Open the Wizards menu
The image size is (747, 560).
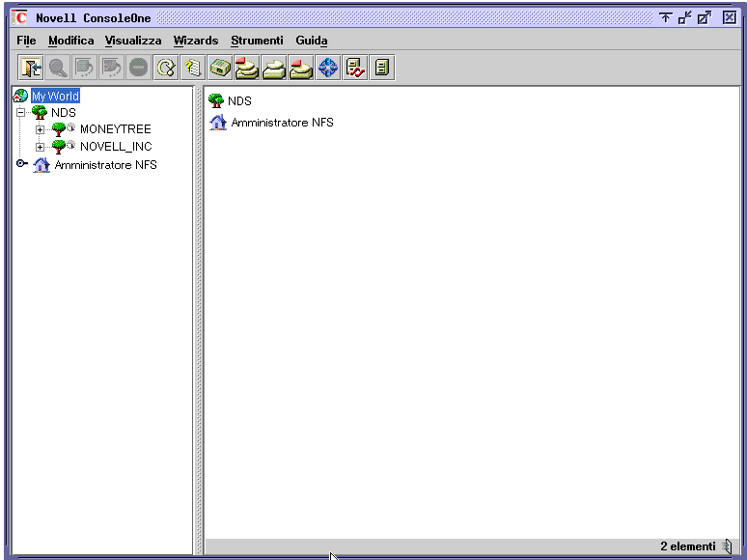pyautogui.click(x=196, y=41)
